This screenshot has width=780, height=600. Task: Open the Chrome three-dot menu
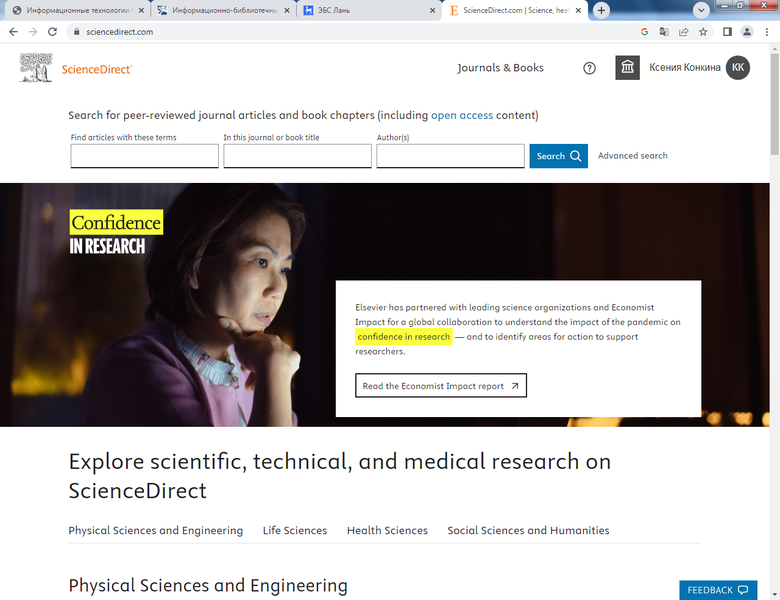coord(767,32)
